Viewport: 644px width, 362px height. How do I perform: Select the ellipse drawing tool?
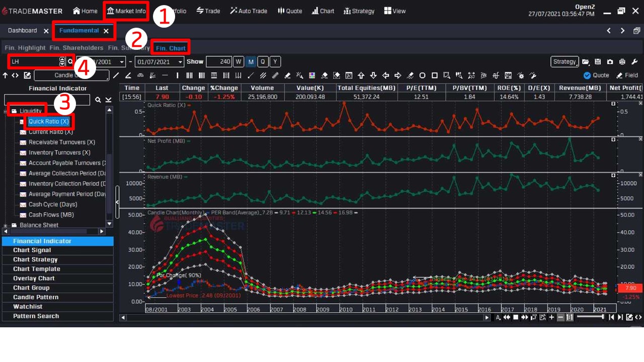(422, 75)
